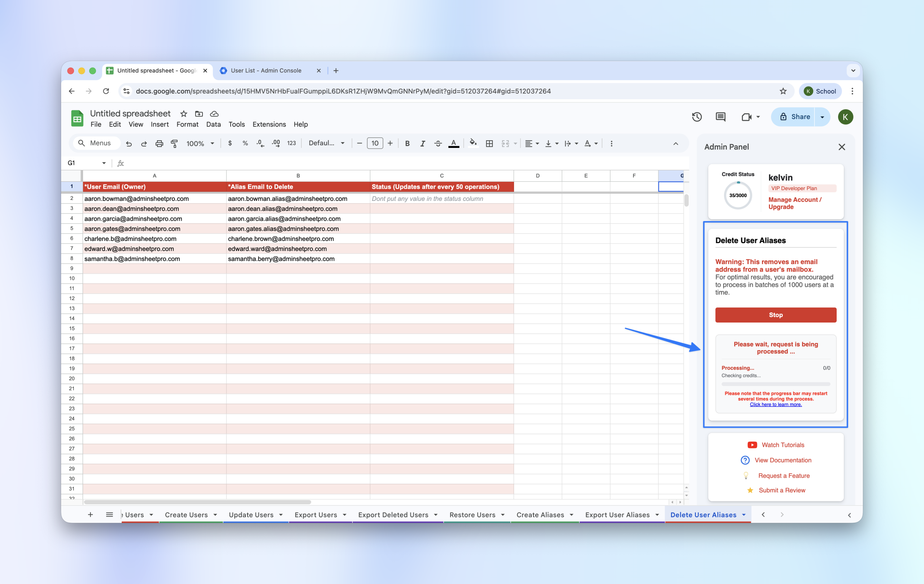The image size is (924, 584).
Task: Switch to Create Aliases sheet tab
Action: 540,515
